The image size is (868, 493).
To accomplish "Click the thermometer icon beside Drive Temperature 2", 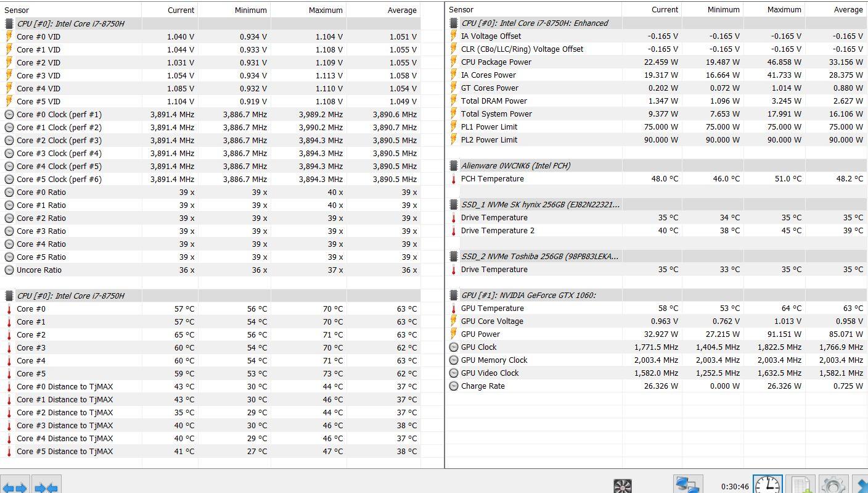I will 454,230.
